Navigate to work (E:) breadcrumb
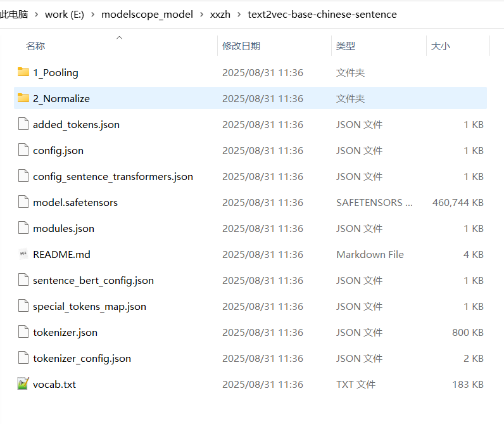Viewport: 504px width, 424px height. 65,15
